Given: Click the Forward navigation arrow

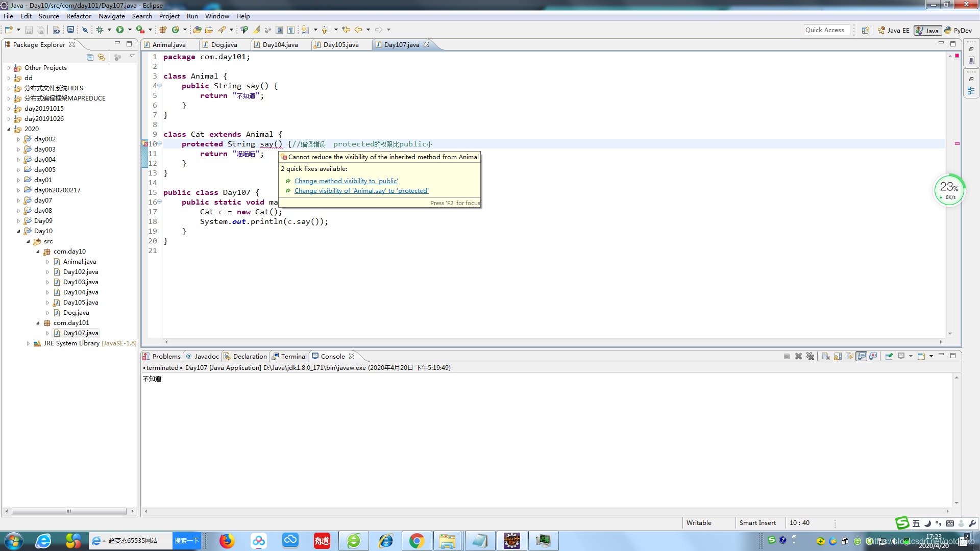Looking at the screenshot, I should 379,30.
